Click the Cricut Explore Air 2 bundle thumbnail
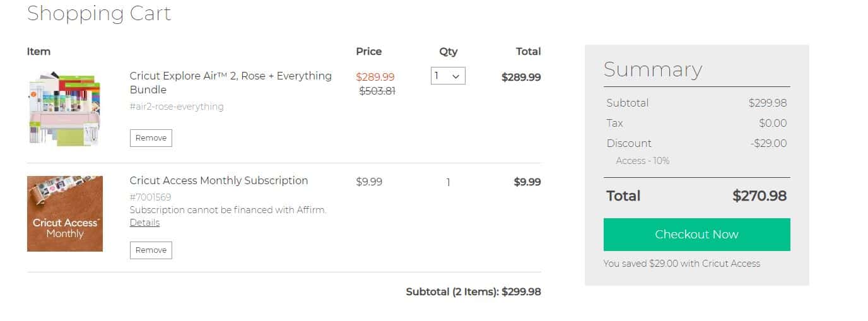The width and height of the screenshot is (868, 321). (64, 108)
